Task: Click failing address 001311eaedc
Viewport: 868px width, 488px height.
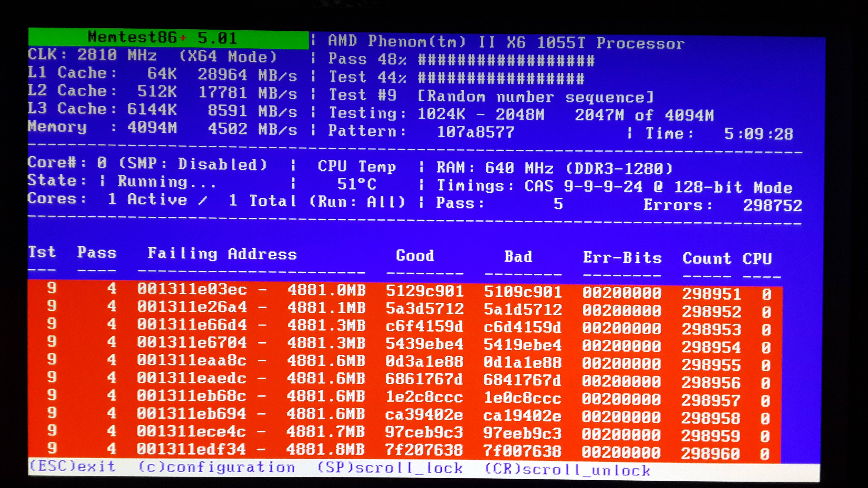Action: 191,378
